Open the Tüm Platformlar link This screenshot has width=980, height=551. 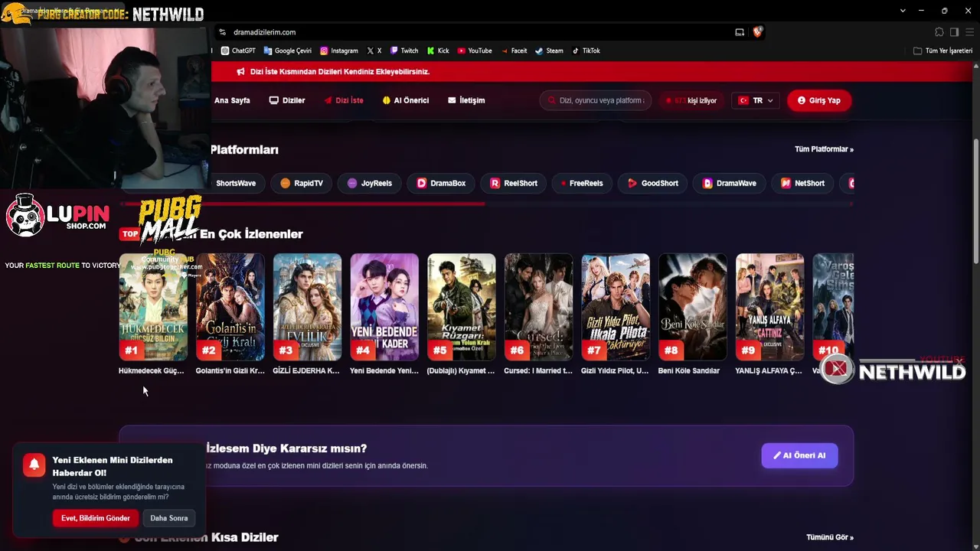click(x=824, y=149)
